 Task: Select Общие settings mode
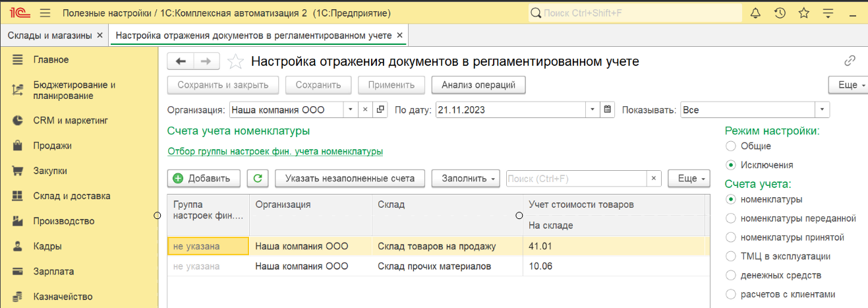point(730,146)
